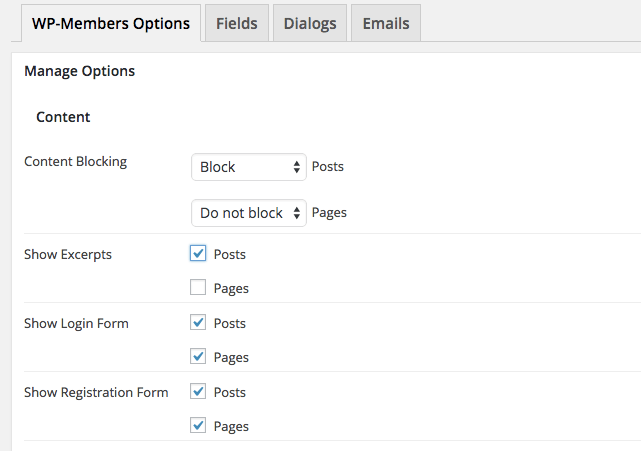Click the Show Registration Form row label
The height and width of the screenshot is (451, 641).
coord(96,392)
